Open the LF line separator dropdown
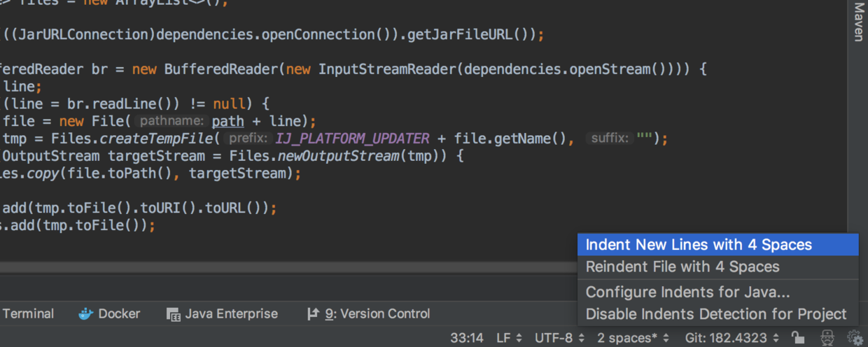This screenshot has height=347, width=868. pos(509,338)
